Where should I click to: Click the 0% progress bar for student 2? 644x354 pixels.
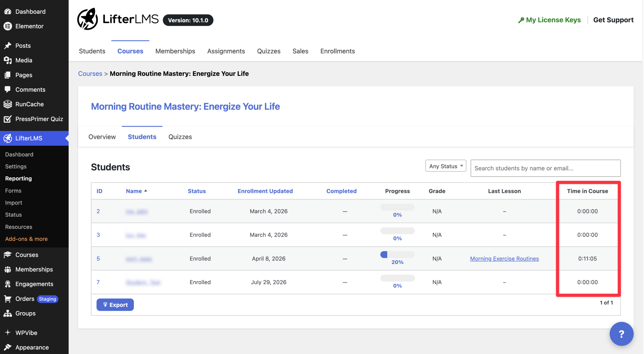pos(397,207)
